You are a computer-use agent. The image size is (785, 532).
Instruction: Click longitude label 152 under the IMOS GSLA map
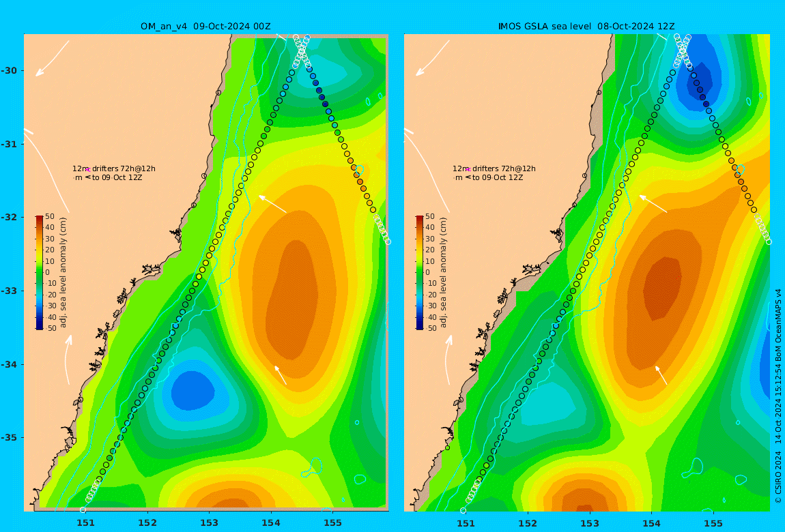[x=528, y=523]
